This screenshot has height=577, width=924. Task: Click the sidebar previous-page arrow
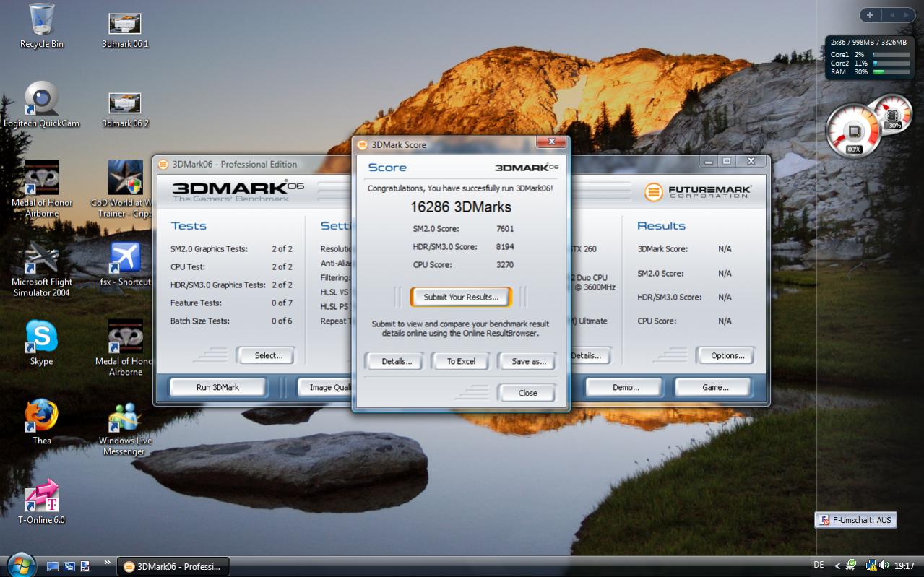pos(891,15)
